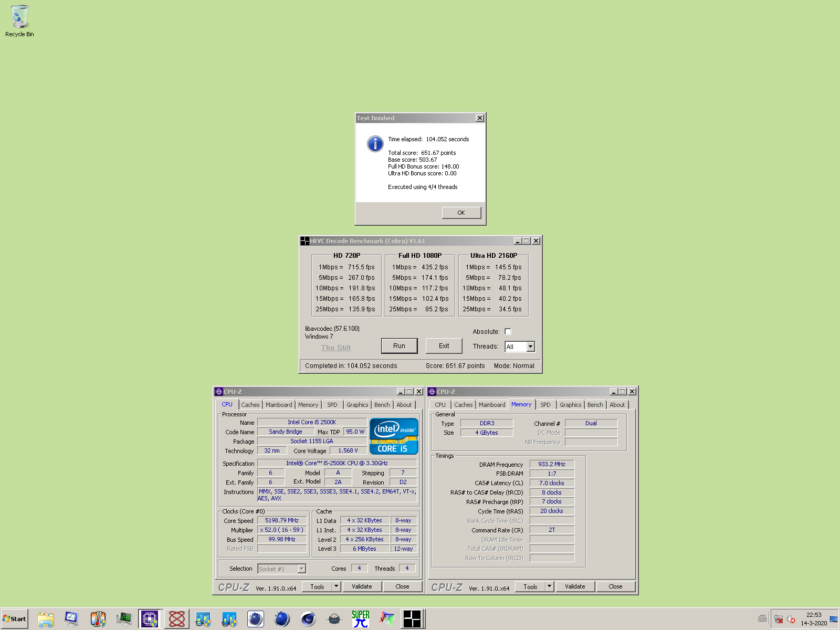Click Close button in CPU-Z processor window
840x630 pixels.
click(x=402, y=586)
